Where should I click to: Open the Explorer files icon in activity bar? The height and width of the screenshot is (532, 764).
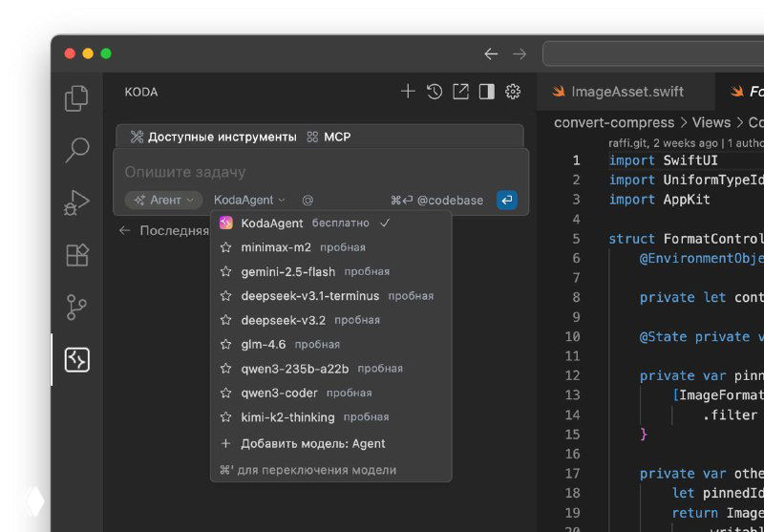(76, 98)
